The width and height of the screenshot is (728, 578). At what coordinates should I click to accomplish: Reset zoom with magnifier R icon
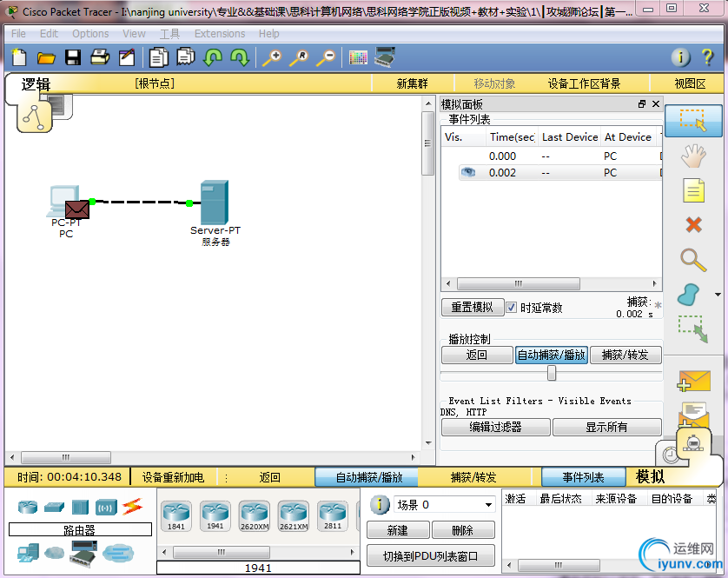coord(299,57)
